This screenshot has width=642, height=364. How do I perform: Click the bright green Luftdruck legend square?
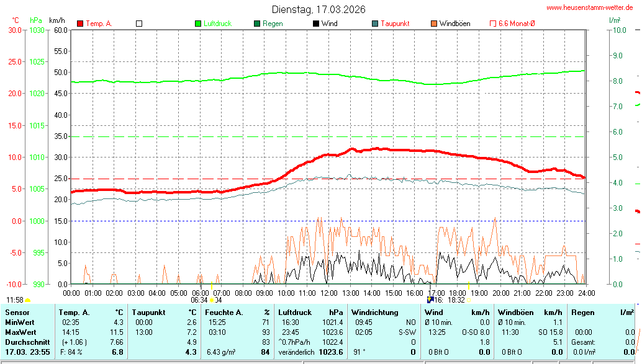point(198,24)
